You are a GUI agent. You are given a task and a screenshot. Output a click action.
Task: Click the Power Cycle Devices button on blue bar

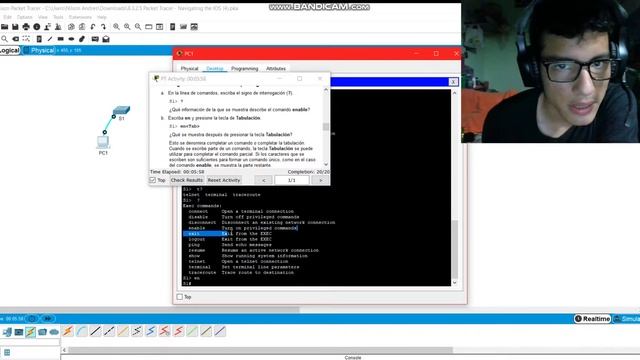(32, 319)
